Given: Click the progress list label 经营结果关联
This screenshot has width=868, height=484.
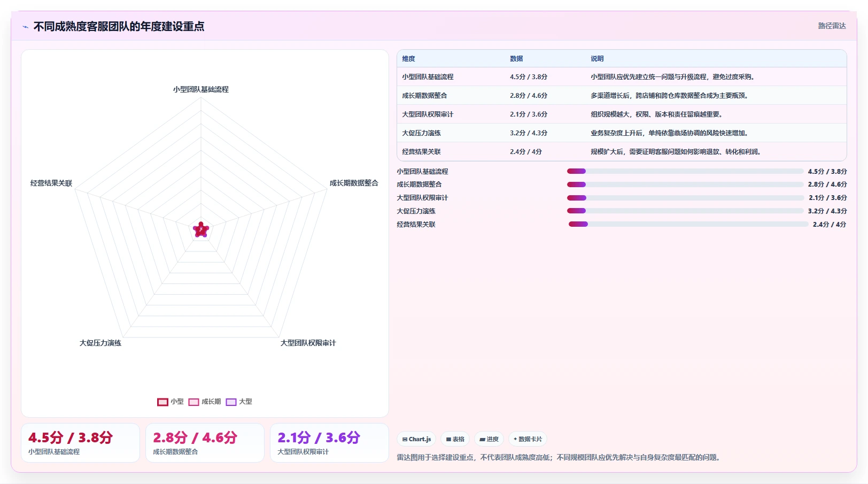Looking at the screenshot, I should click(x=416, y=224).
